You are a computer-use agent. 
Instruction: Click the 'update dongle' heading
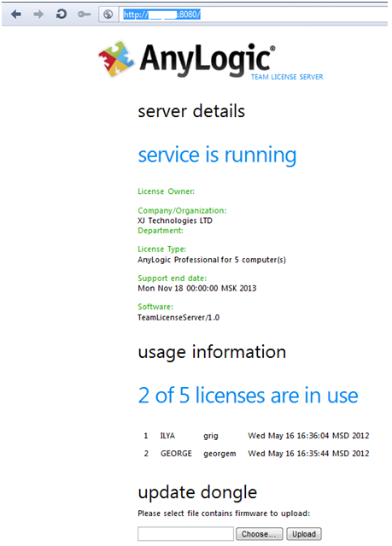197,493
